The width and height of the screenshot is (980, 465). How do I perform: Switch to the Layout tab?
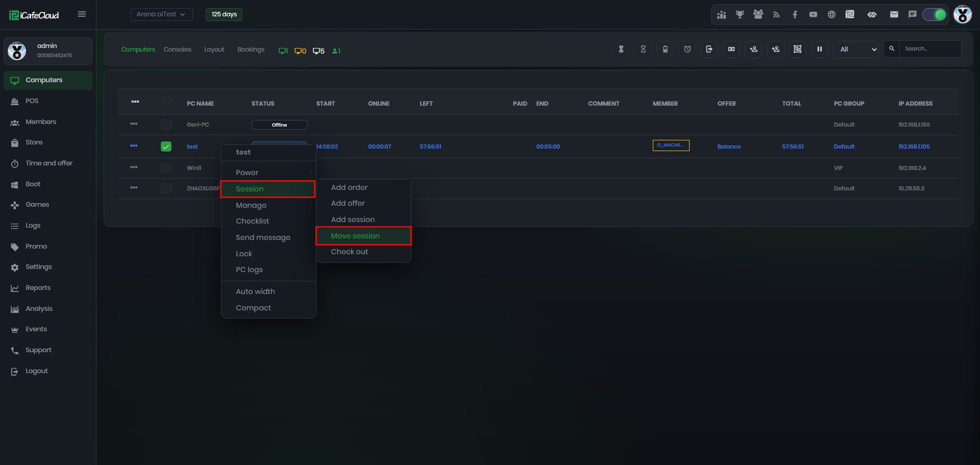(x=214, y=50)
